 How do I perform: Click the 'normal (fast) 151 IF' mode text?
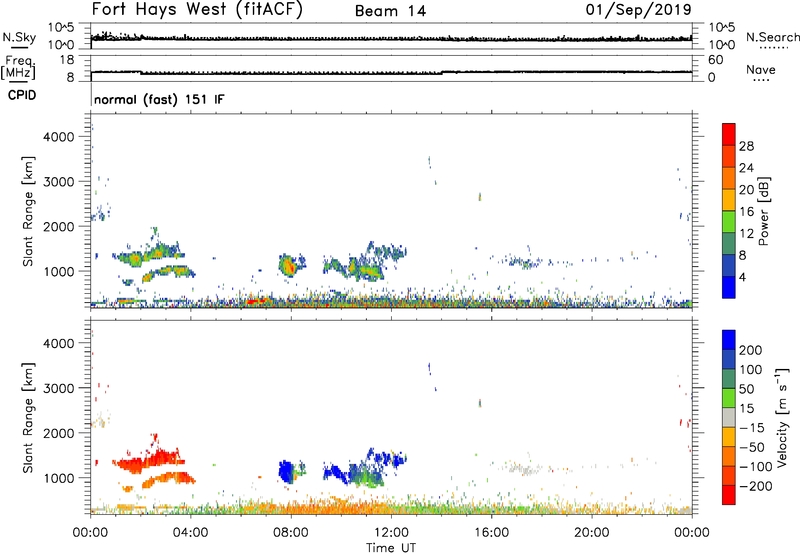[159, 99]
